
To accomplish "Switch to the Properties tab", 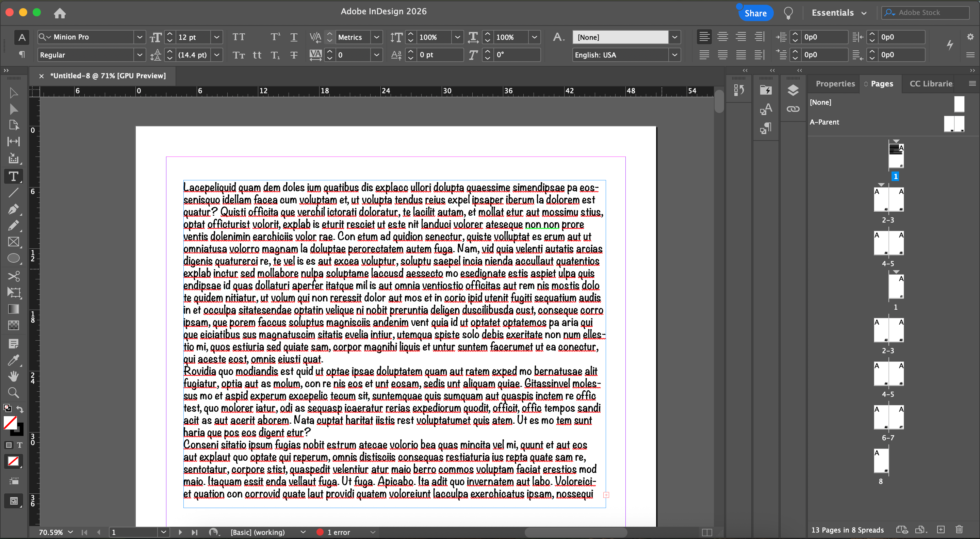I will click(x=835, y=84).
